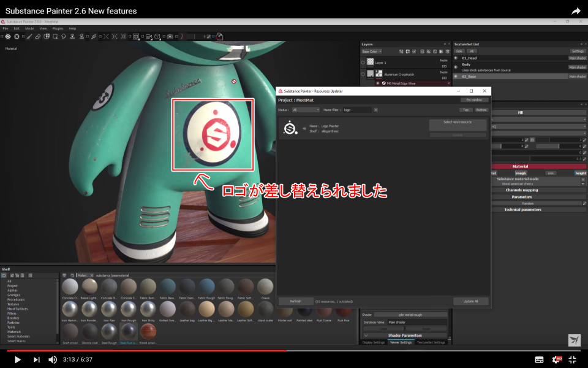This screenshot has width=588, height=368.
Task: Clear the Name filter field in Resources Updater
Action: click(375, 110)
